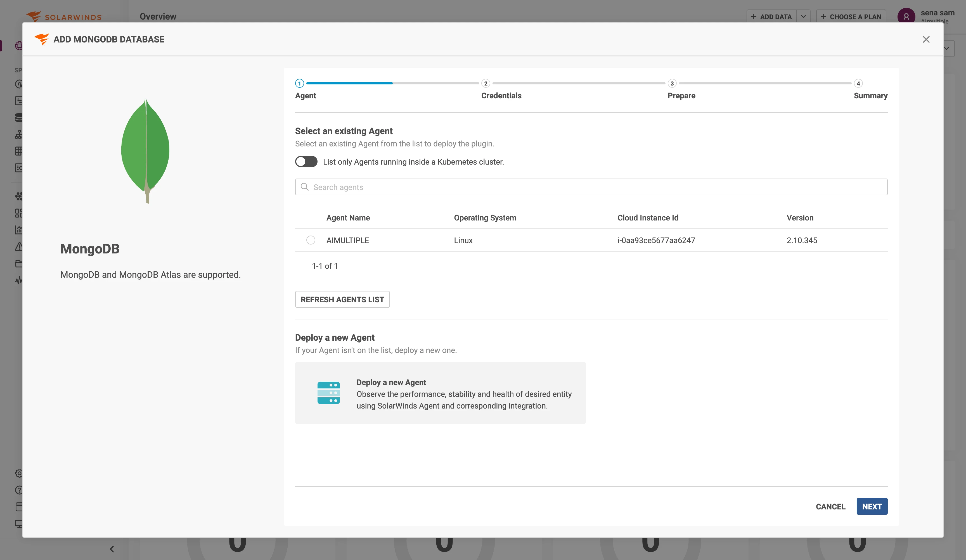Click the server icon on Deploy a new Agent card

coord(328,393)
